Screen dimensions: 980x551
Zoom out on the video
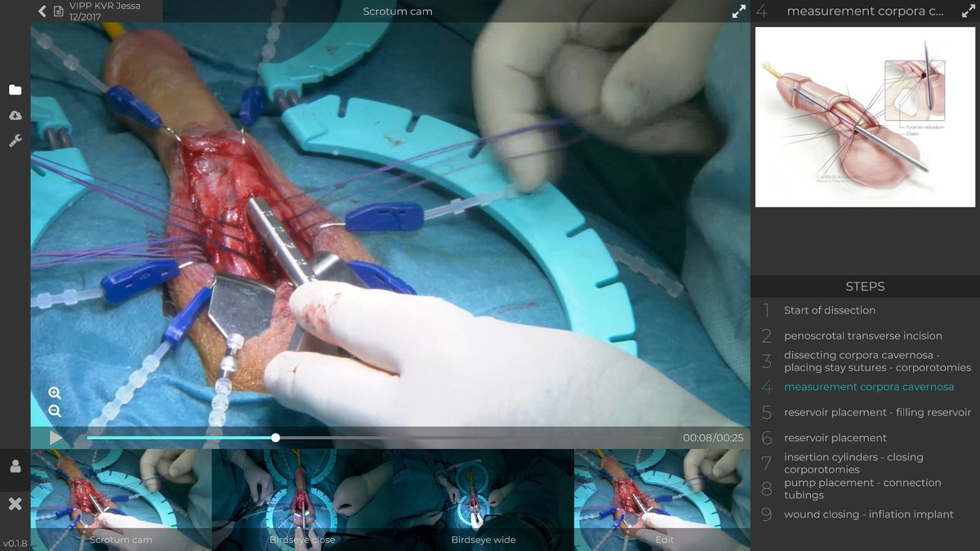(x=55, y=411)
